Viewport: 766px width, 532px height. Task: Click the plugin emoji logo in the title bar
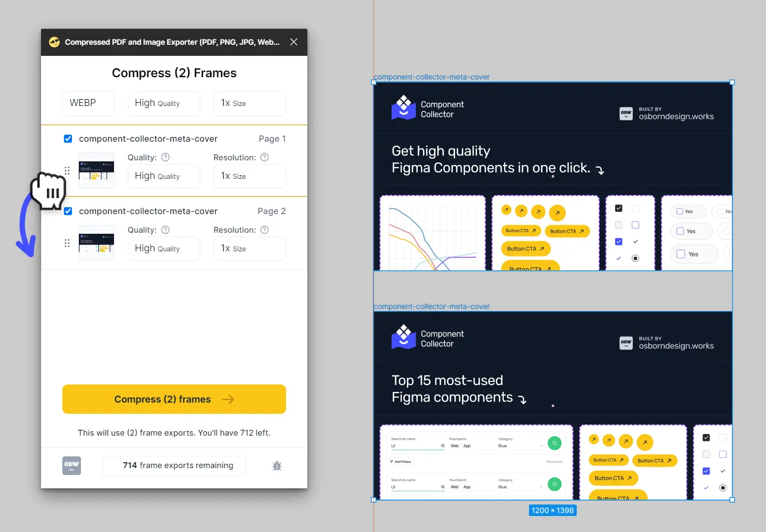pyautogui.click(x=54, y=42)
